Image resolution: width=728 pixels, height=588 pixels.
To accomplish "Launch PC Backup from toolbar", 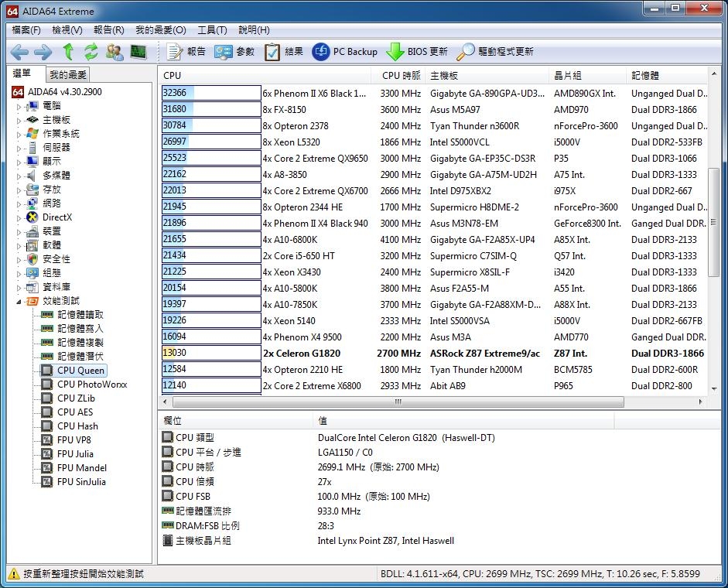I will tap(344, 52).
